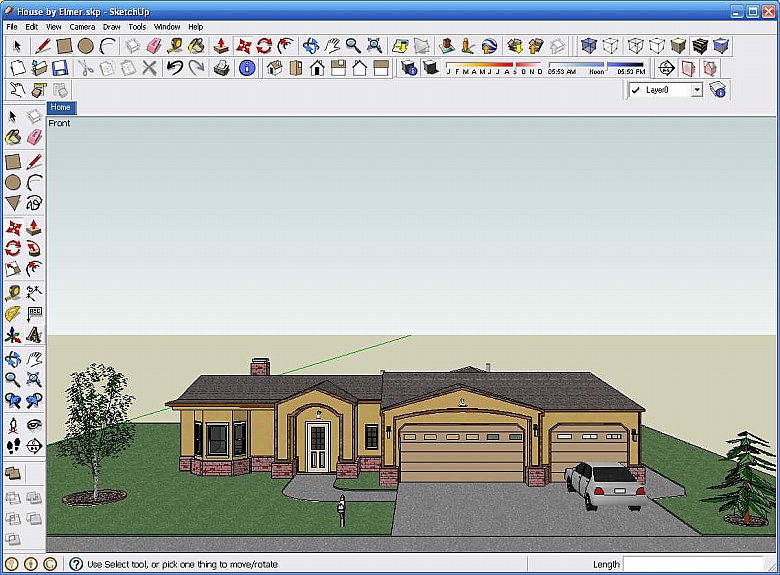Click the Interact dynamic component tool
Screen dimensions: 780x575
pyautogui.click(x=17, y=90)
